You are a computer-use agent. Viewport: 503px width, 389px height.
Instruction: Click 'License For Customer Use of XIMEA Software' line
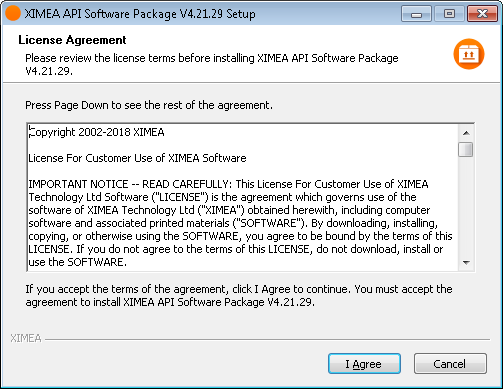point(137,158)
